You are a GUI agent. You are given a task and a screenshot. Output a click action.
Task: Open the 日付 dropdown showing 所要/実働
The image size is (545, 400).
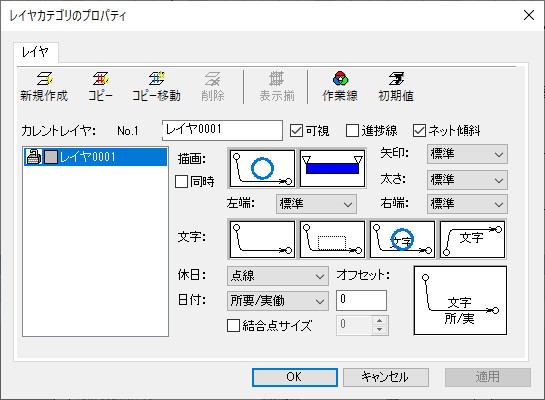pos(278,301)
